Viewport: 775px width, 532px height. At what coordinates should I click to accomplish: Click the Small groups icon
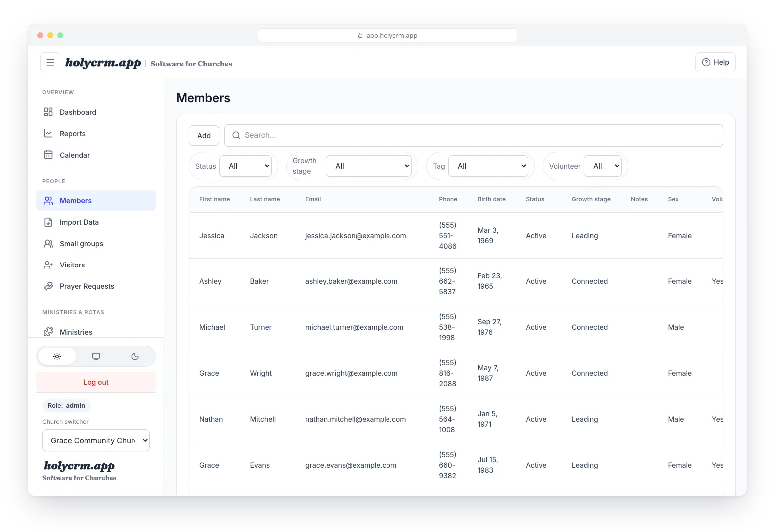coord(48,243)
